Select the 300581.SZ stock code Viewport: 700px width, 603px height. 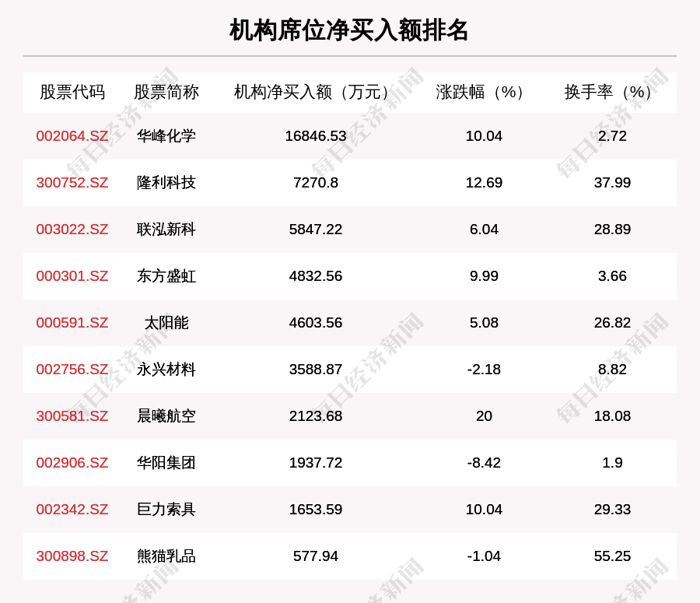72,416
